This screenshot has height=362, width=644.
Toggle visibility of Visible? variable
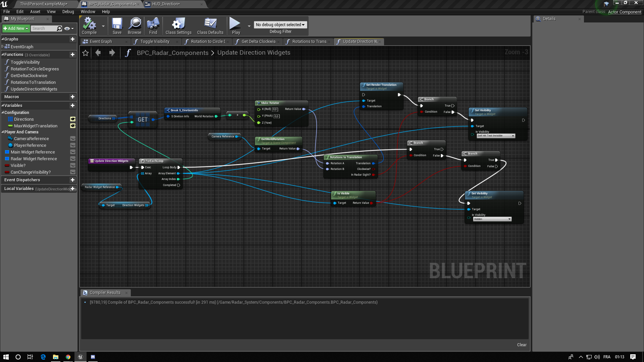pos(72,165)
